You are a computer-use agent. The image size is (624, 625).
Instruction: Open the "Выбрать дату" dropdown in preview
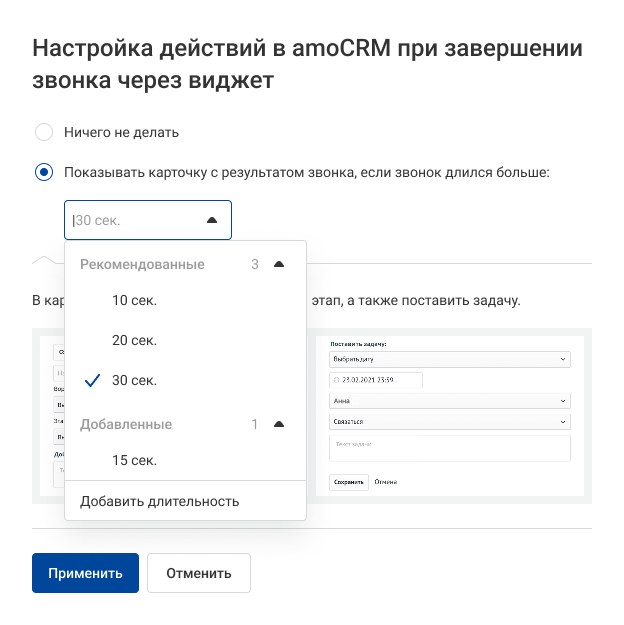coord(449,358)
